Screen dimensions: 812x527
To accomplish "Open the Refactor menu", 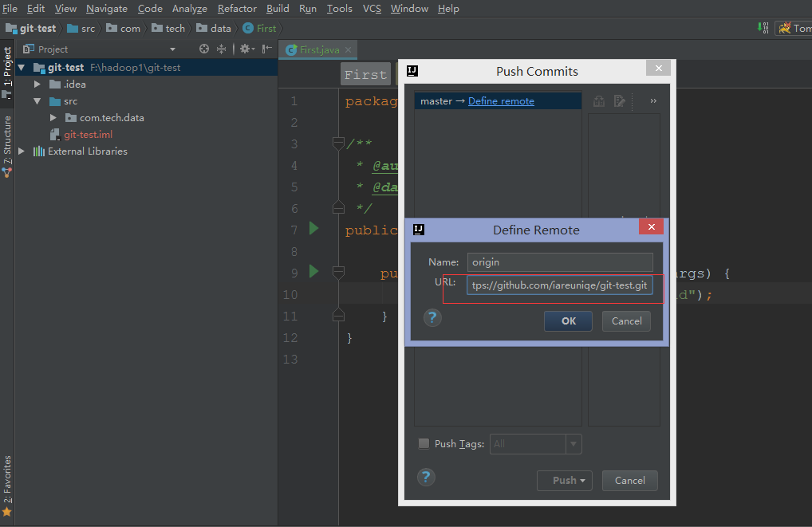I will 237,9.
